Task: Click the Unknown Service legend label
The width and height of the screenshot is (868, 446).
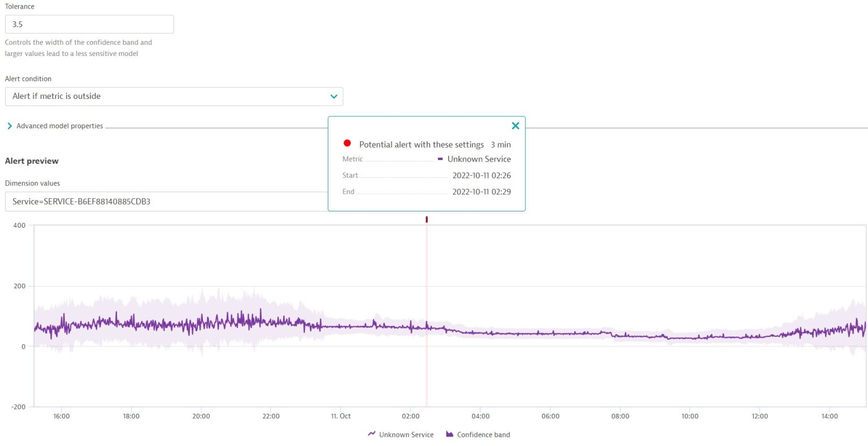Action: click(406, 434)
